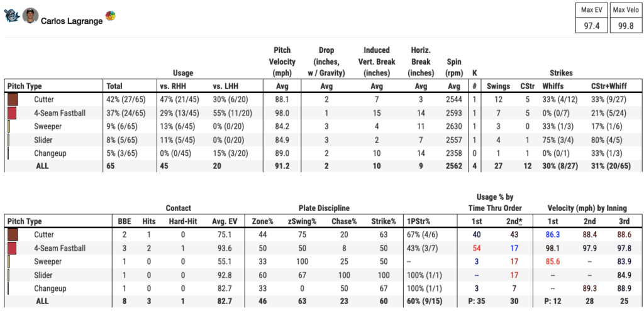This screenshot has height=311, width=644.
Task: Click the Cutter color swatch in top table
Action: coord(12,99)
